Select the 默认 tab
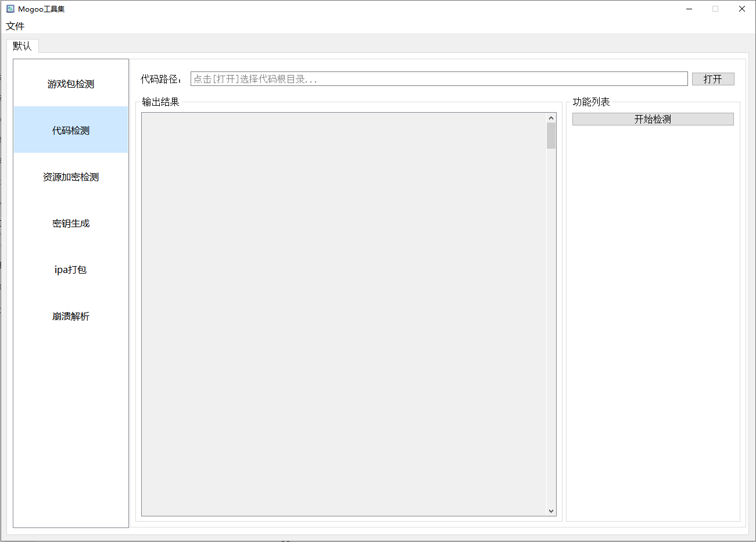 click(23, 46)
